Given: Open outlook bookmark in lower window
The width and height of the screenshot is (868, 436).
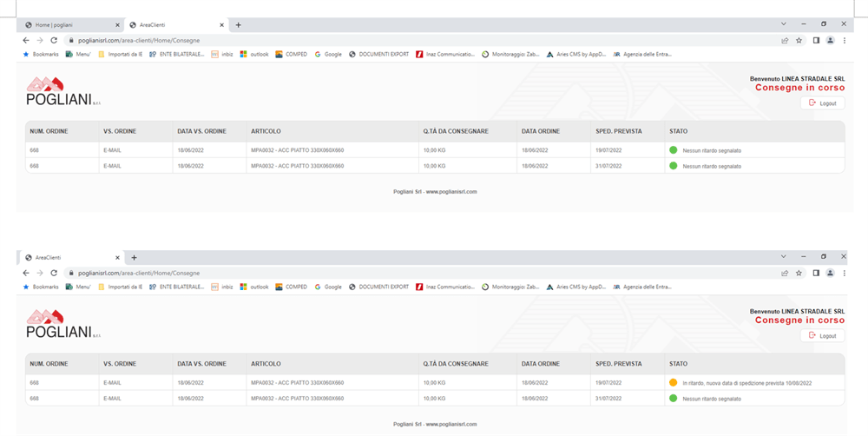Looking at the screenshot, I should pos(254,287).
